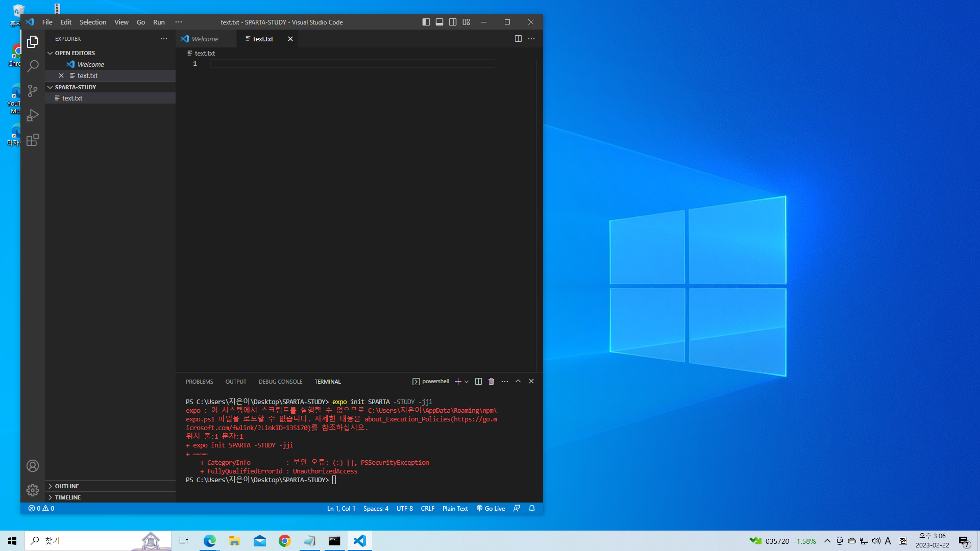
Task: Open the Run menu
Action: tap(159, 22)
